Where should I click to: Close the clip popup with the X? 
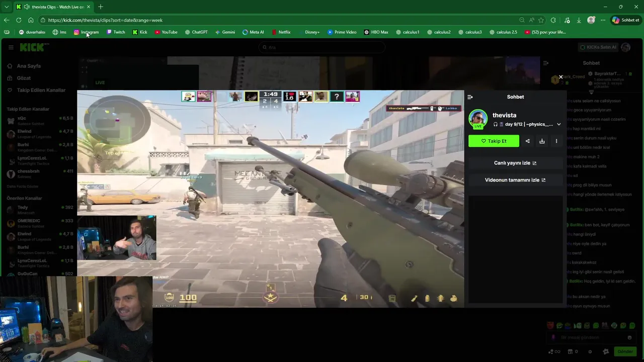560,77
